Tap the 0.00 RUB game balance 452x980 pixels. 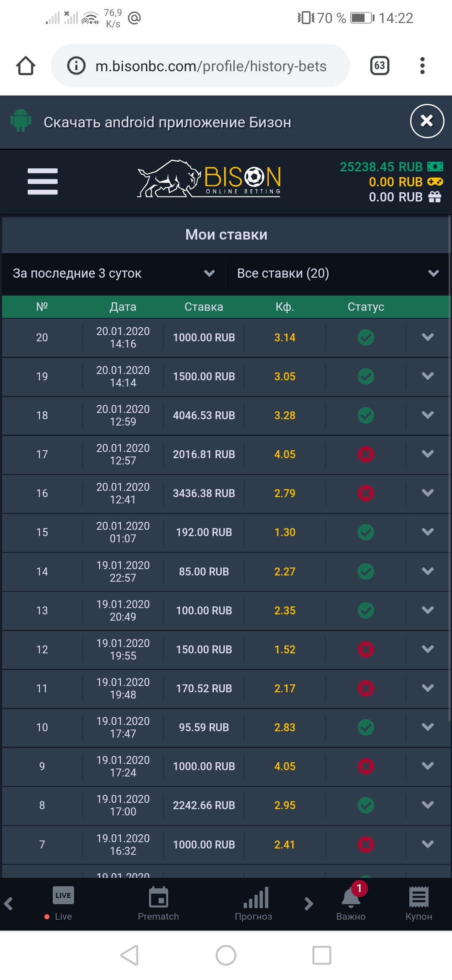pyautogui.click(x=406, y=182)
